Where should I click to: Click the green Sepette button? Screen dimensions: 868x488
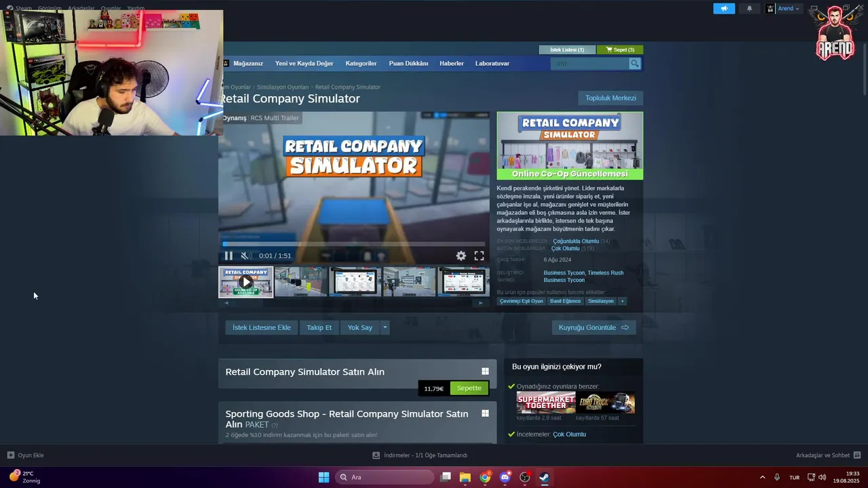click(469, 388)
